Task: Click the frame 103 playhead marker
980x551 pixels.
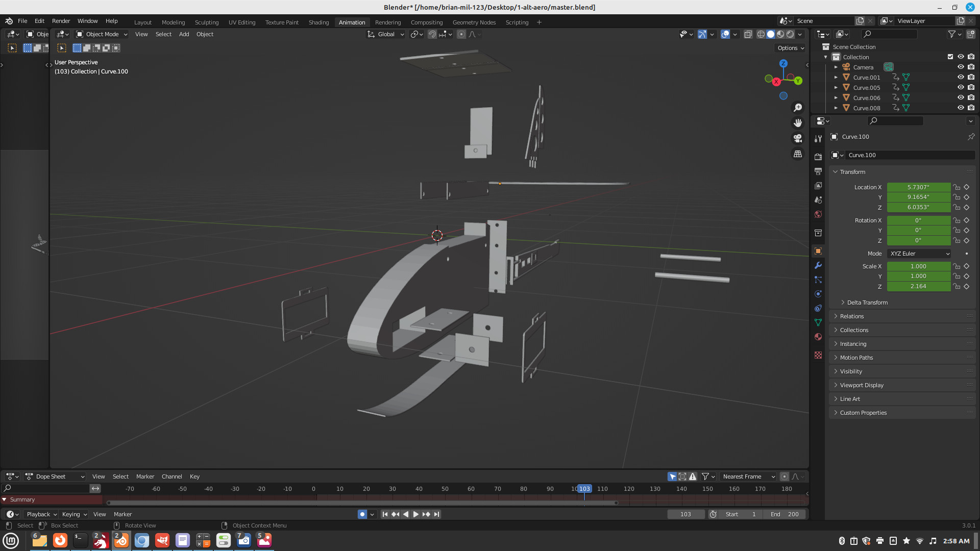Action: 584,489
